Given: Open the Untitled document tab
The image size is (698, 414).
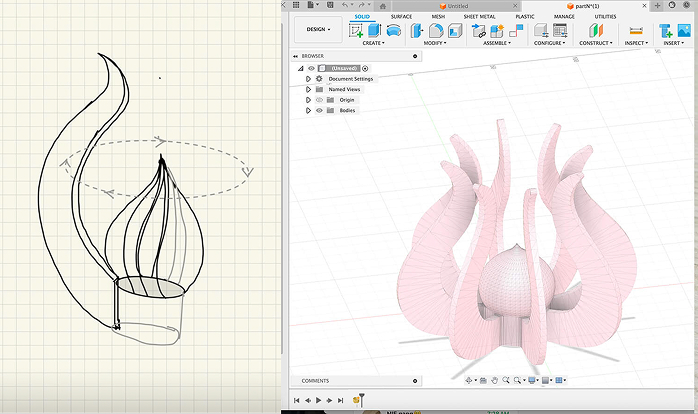Looking at the screenshot, I should coord(456,5).
